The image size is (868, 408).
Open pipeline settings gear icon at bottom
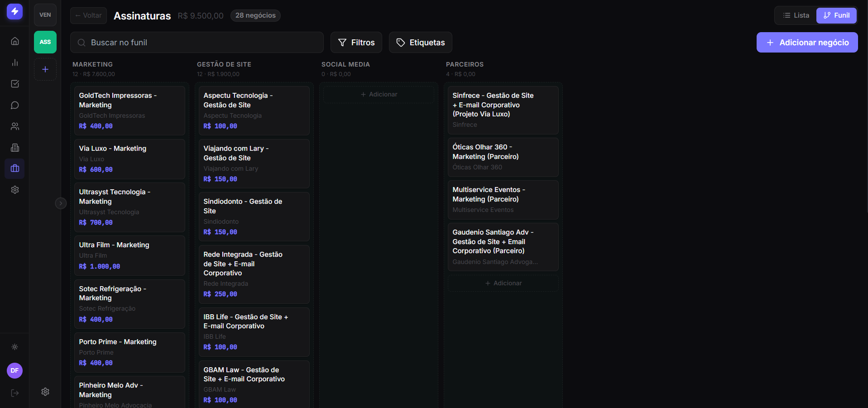click(x=45, y=392)
